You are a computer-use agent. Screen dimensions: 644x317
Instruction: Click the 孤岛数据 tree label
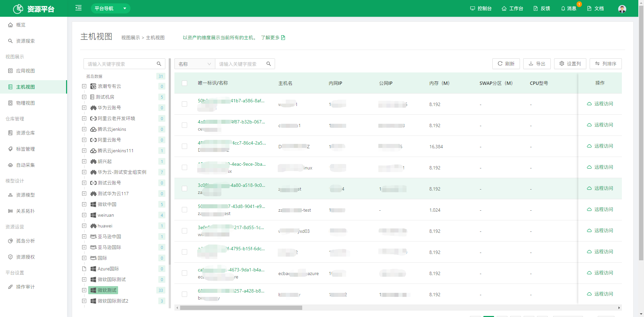(94, 76)
